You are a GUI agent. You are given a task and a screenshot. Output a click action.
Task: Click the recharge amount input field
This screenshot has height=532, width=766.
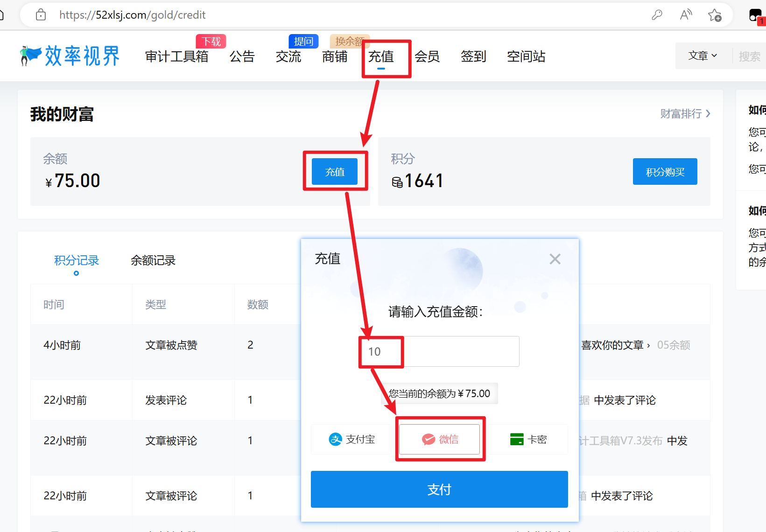pos(439,351)
